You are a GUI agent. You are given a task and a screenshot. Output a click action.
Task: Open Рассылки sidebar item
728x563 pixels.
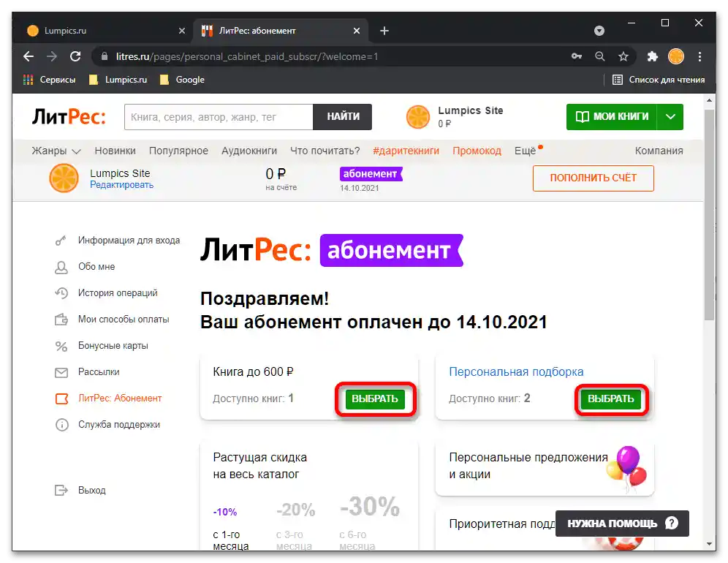(x=88, y=372)
